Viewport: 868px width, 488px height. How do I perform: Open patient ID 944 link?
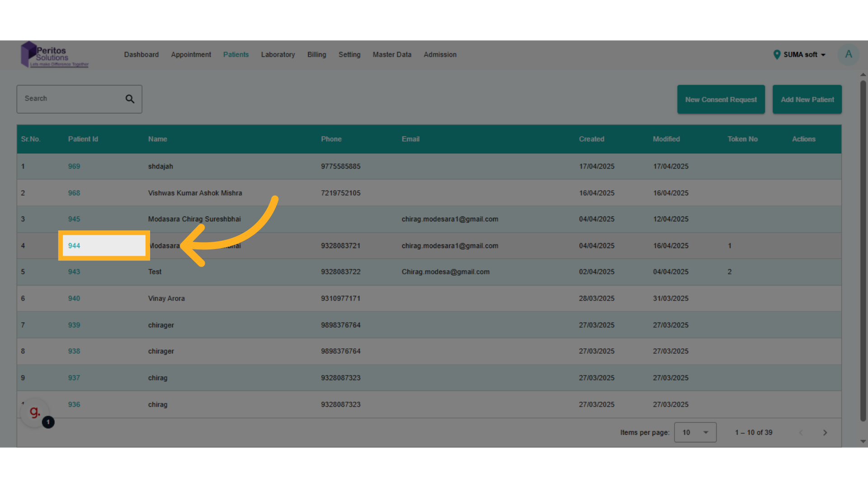74,246
